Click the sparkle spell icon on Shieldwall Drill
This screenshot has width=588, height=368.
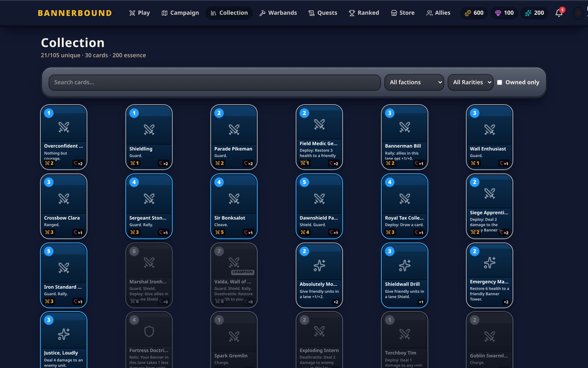point(405,265)
